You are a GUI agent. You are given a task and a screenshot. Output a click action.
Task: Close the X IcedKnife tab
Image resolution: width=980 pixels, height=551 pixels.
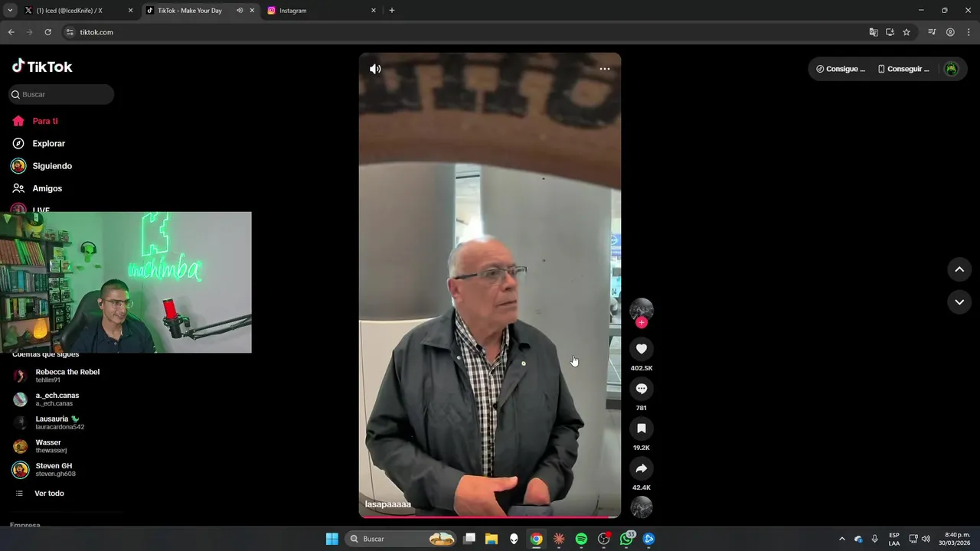[130, 11]
